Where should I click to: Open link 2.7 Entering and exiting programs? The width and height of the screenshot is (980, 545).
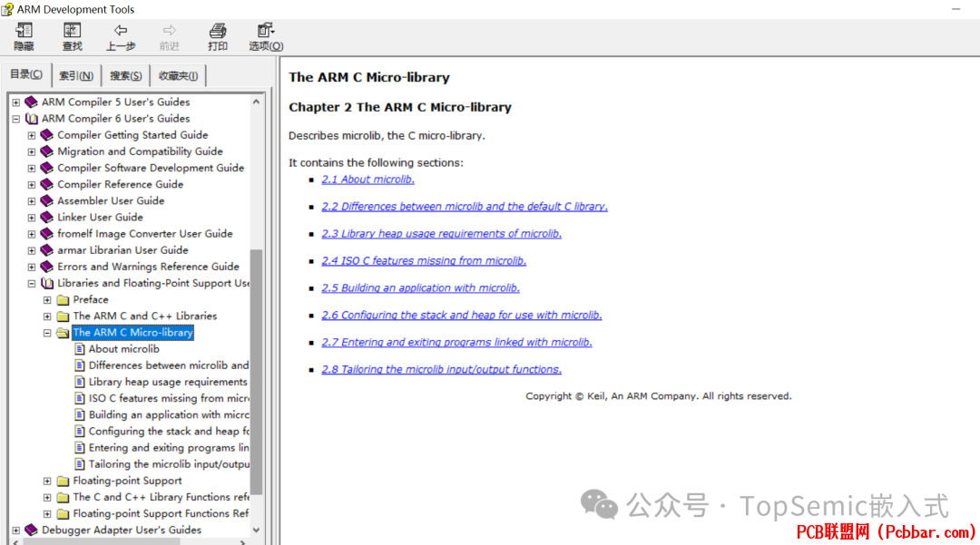tap(456, 342)
